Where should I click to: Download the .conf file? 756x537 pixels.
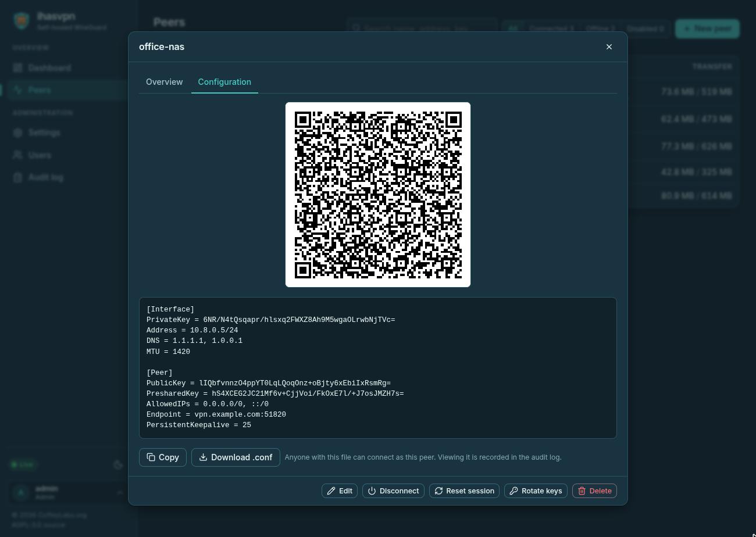click(236, 457)
